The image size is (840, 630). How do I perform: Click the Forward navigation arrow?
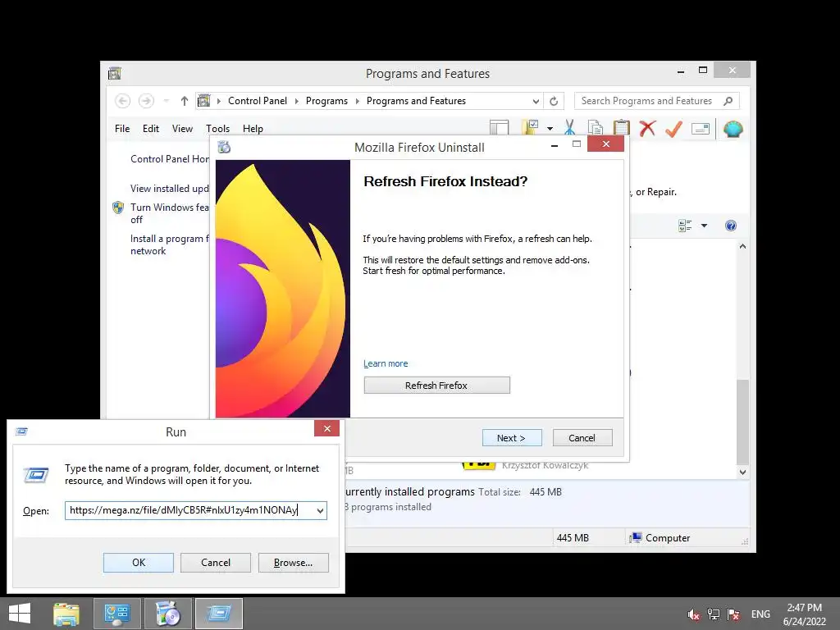[x=146, y=101]
